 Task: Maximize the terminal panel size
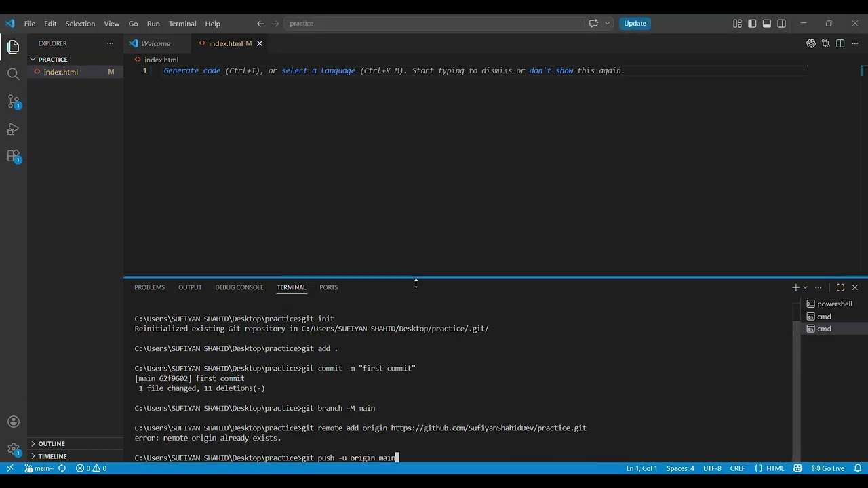pos(840,287)
